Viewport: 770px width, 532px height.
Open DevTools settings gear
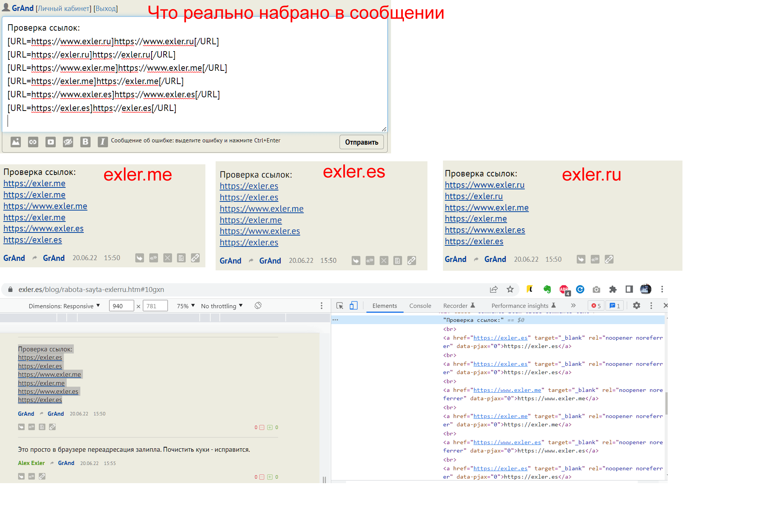(x=637, y=306)
